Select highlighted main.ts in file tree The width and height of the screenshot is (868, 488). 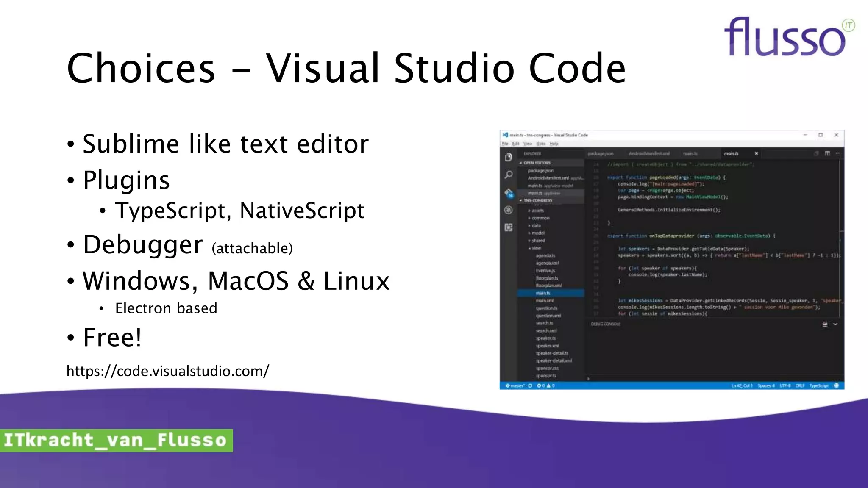tap(551, 293)
